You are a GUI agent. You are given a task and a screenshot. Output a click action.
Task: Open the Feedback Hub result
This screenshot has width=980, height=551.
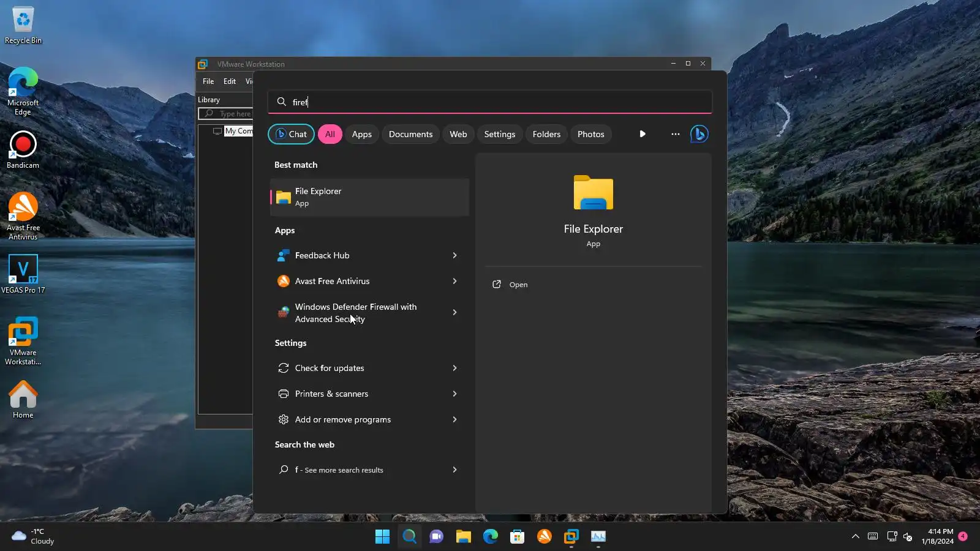[358, 255]
